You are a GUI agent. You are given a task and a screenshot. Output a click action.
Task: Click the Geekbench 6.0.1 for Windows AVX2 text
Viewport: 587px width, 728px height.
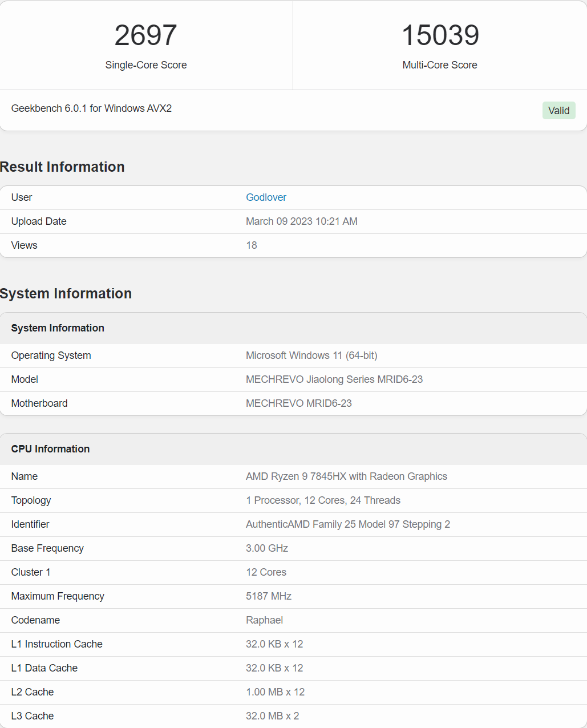click(91, 108)
